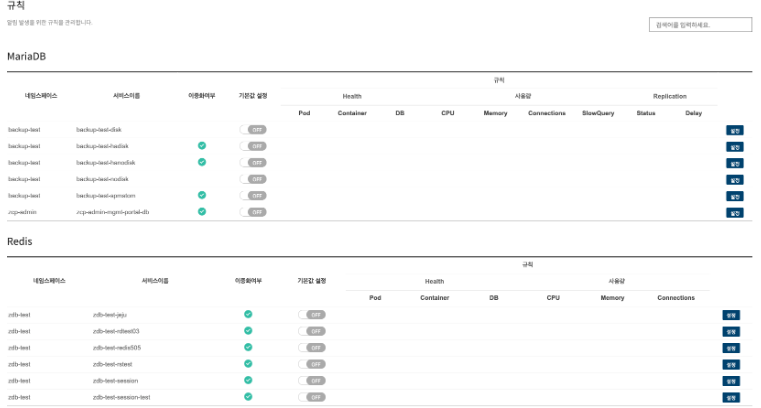Click the Replication group header
The image size is (761, 408).
point(670,96)
